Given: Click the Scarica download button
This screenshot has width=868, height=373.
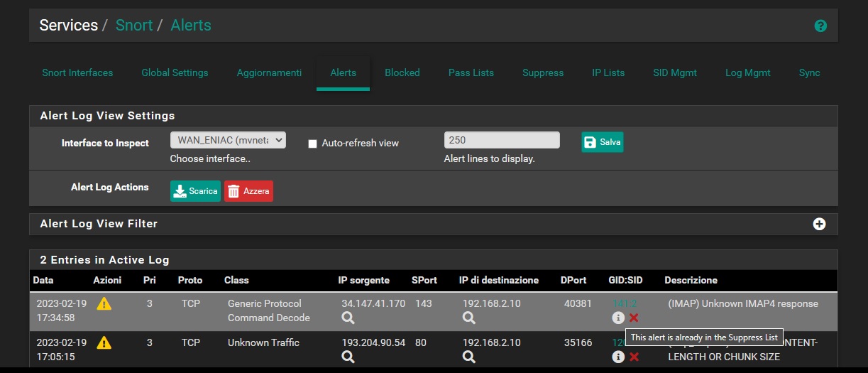Looking at the screenshot, I should tap(195, 191).
